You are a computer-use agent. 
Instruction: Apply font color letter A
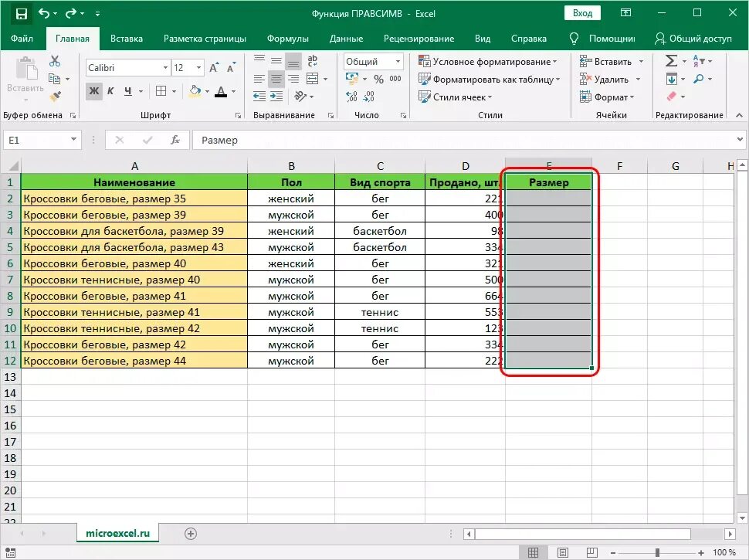[221, 91]
